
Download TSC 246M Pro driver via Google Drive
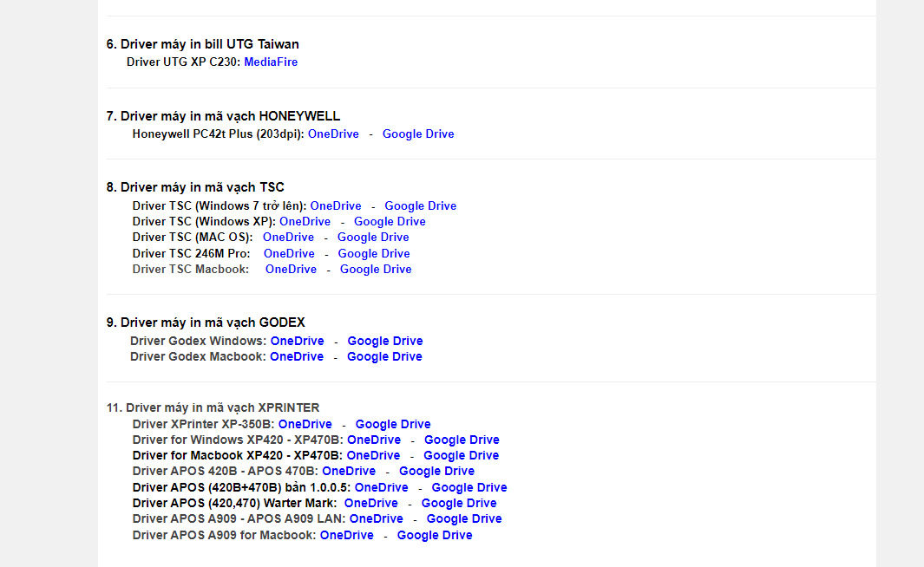[374, 253]
